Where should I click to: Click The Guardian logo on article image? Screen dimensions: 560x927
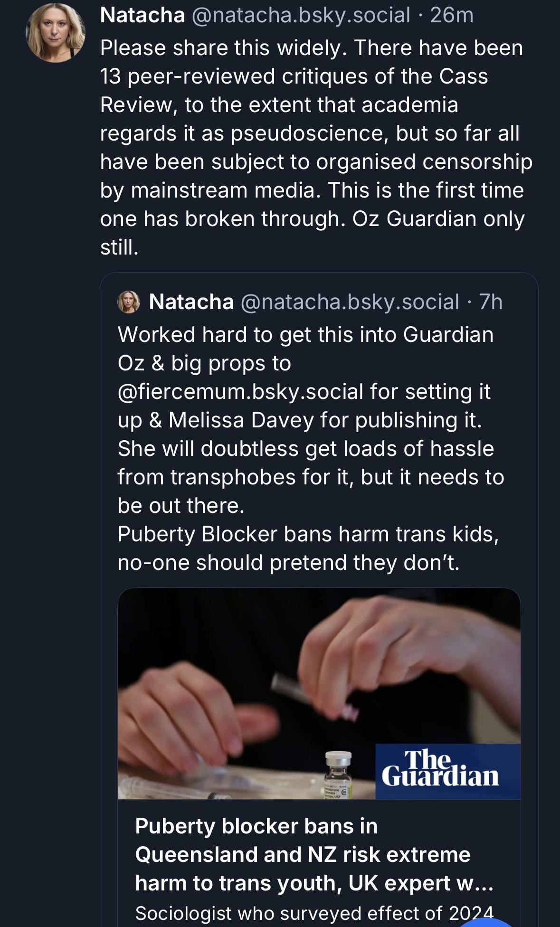click(440, 769)
